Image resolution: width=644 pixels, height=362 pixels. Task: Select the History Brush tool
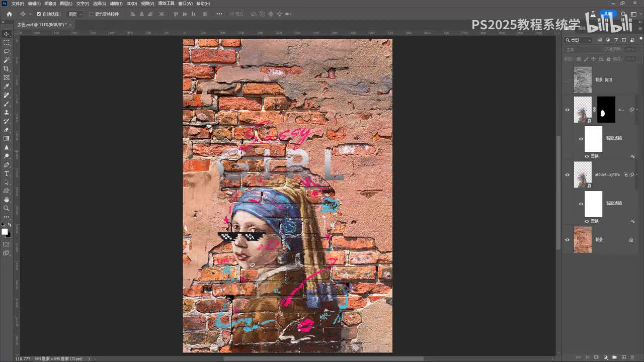(x=7, y=121)
